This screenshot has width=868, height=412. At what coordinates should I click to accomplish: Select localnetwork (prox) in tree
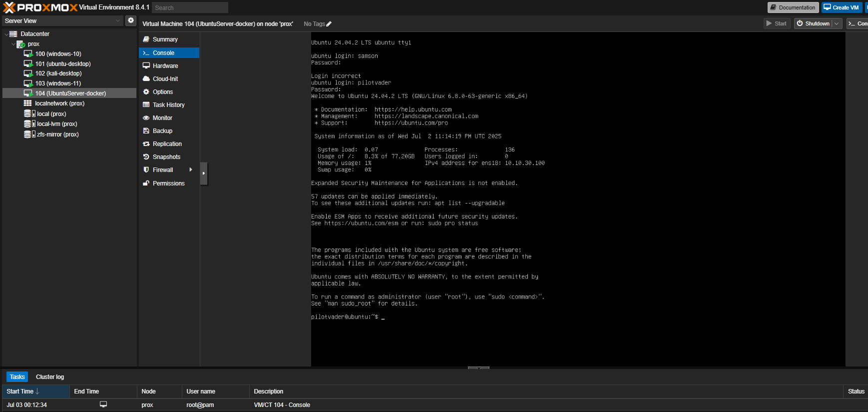pos(60,103)
